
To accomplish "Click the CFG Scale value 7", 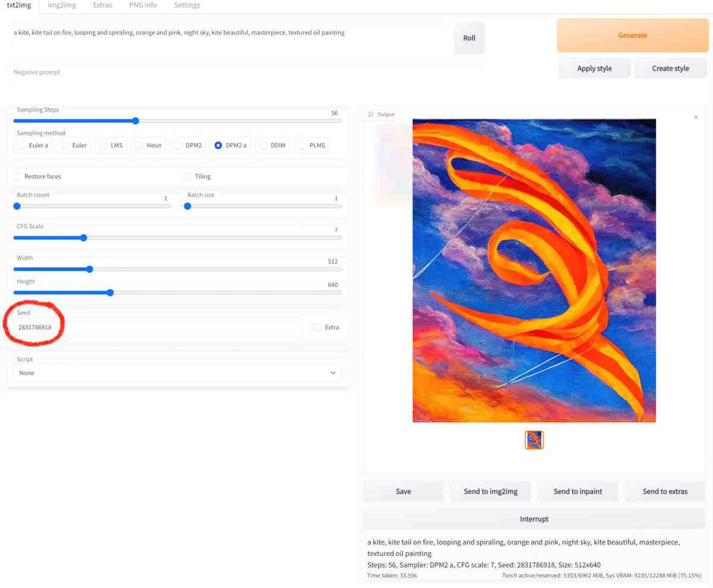I will pos(336,230).
